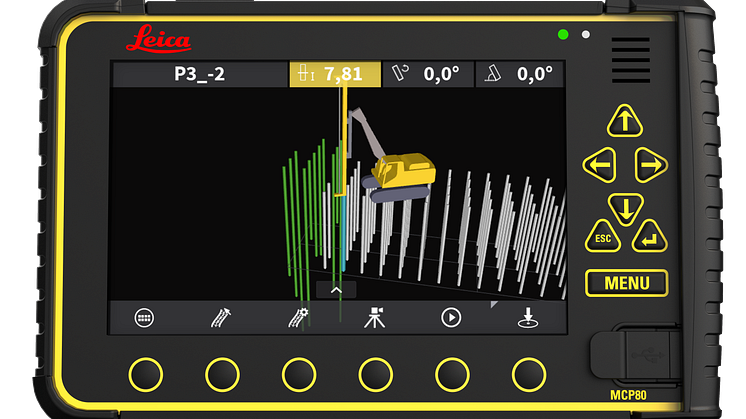
Task: Open the grid menu icon in bottom toolbar
Action: [x=144, y=318]
